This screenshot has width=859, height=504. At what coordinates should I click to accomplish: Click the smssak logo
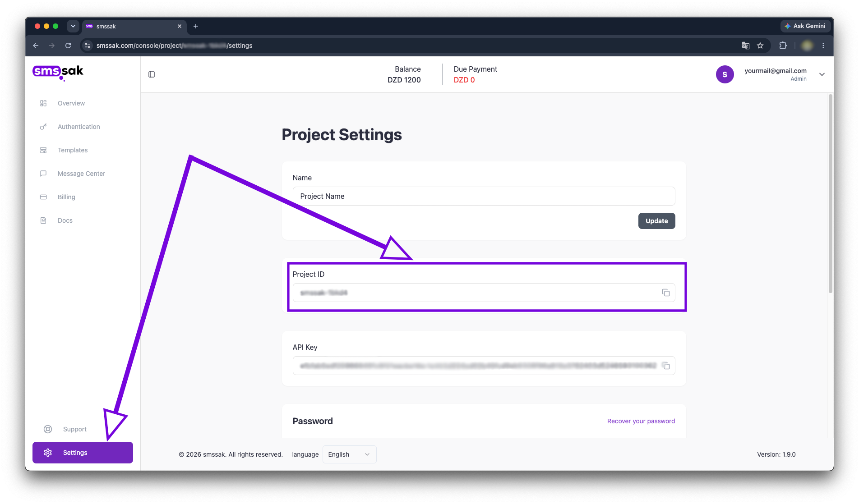[x=58, y=72]
